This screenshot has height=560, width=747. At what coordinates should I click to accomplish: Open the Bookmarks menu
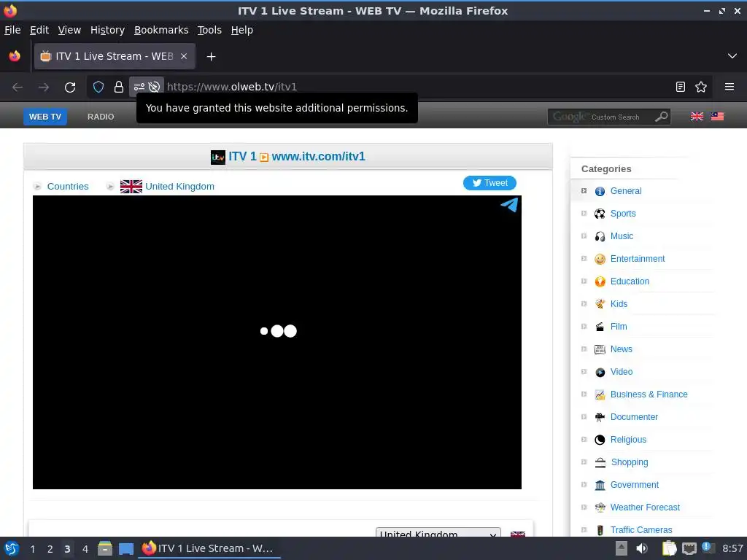pos(161,30)
